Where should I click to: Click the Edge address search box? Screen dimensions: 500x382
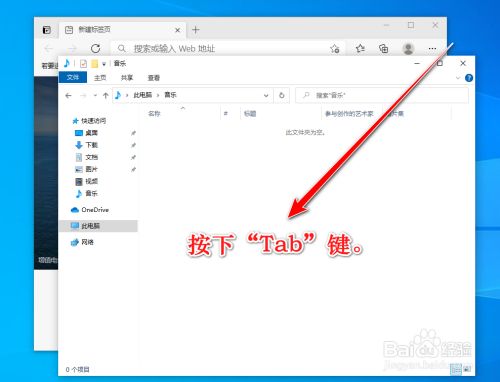pos(228,49)
